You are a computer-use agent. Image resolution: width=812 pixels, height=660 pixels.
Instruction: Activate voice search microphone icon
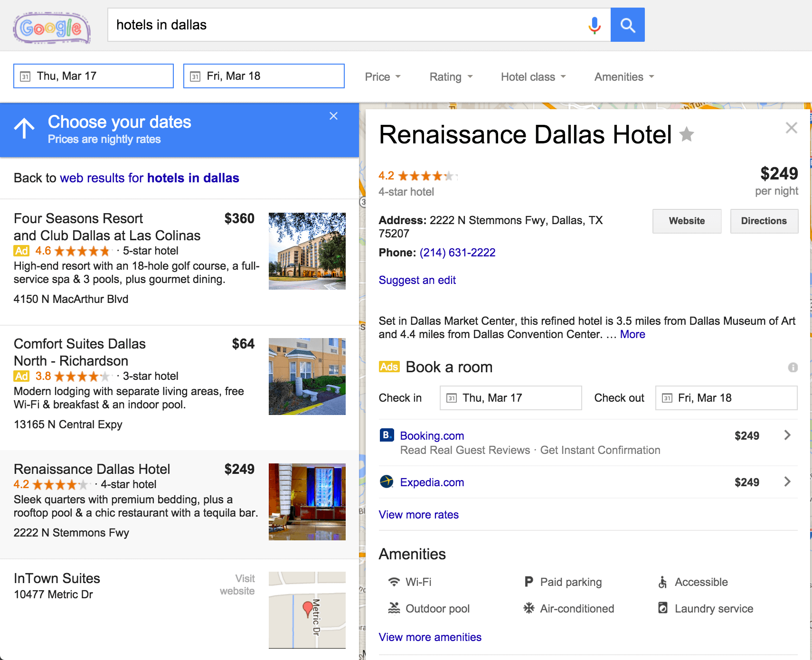point(594,25)
